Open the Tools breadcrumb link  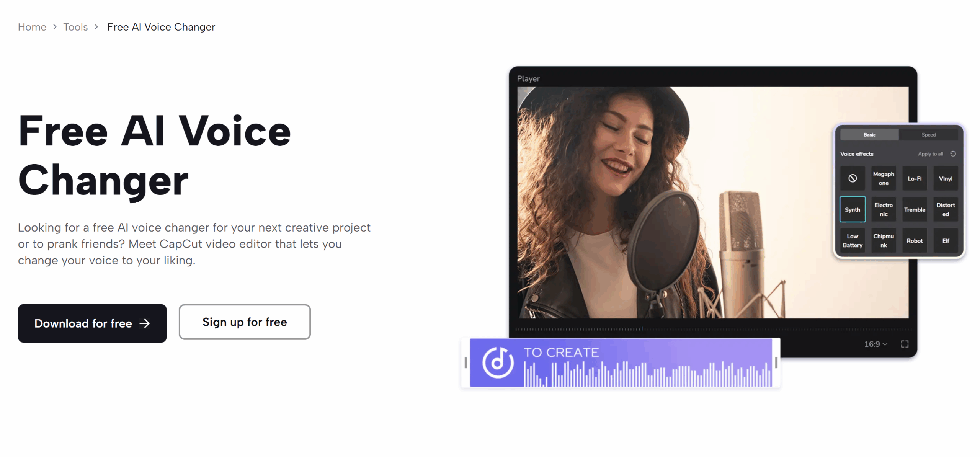click(75, 27)
